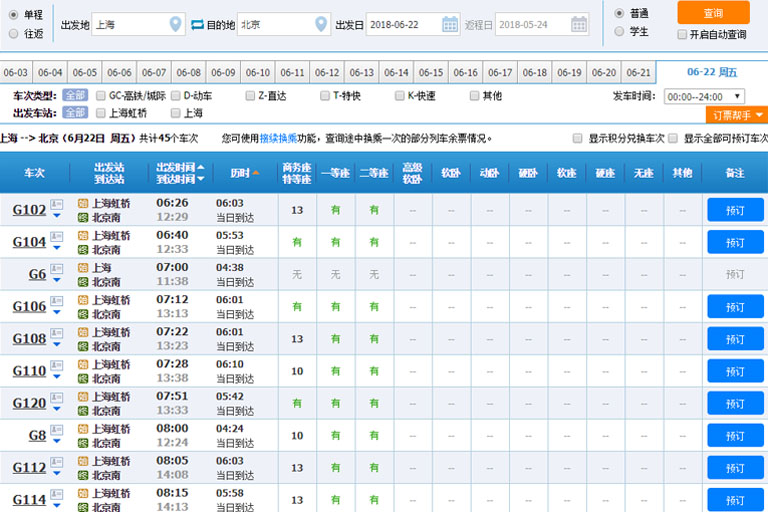The height and width of the screenshot is (512, 768).
Task: Select 全部 for 车次类型 filter
Action: 75,95
